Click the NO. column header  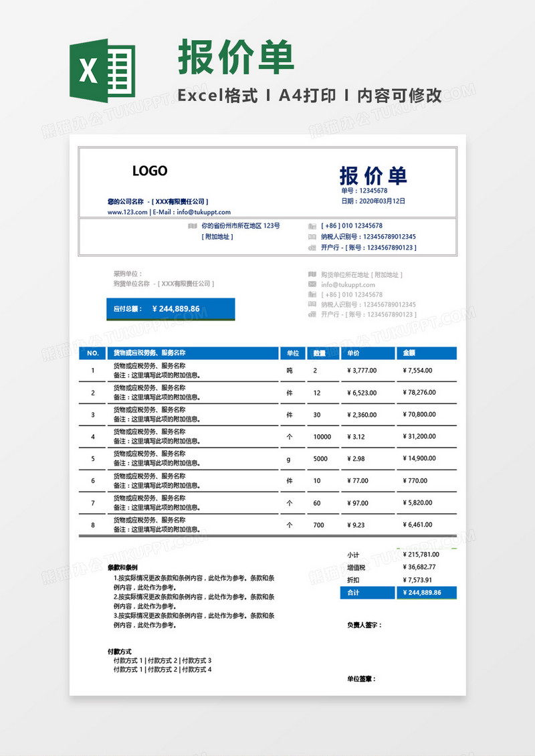(92, 353)
